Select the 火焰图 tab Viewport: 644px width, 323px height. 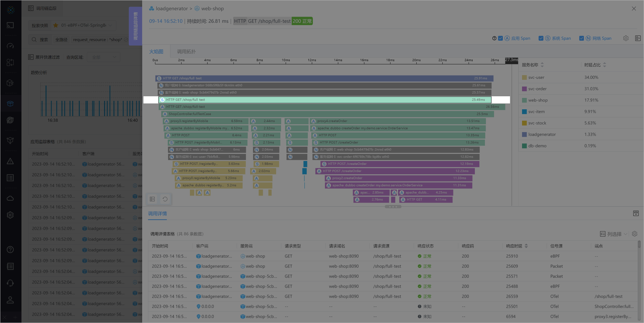(156, 52)
